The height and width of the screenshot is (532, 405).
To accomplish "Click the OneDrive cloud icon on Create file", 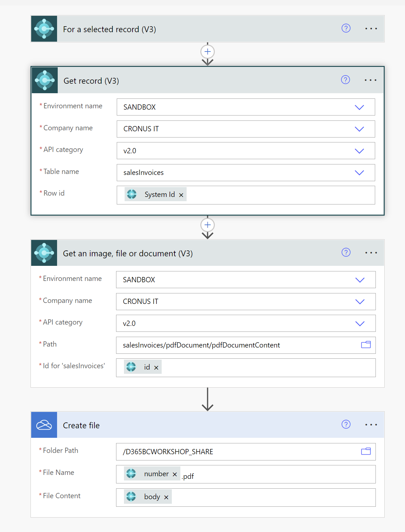I will coord(44,425).
